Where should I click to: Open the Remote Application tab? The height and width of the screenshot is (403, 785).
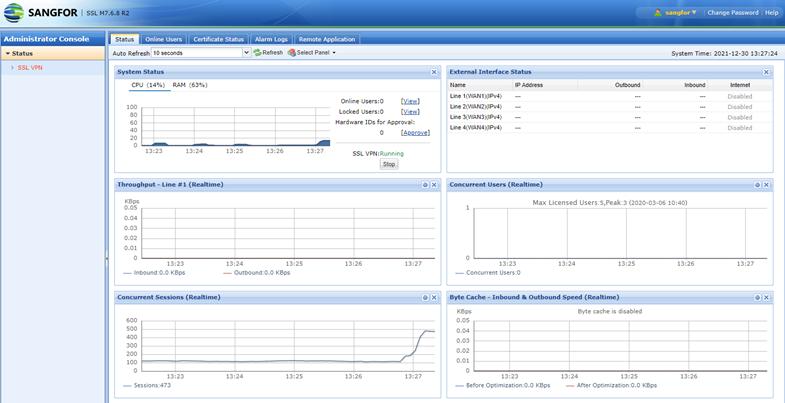(x=326, y=39)
